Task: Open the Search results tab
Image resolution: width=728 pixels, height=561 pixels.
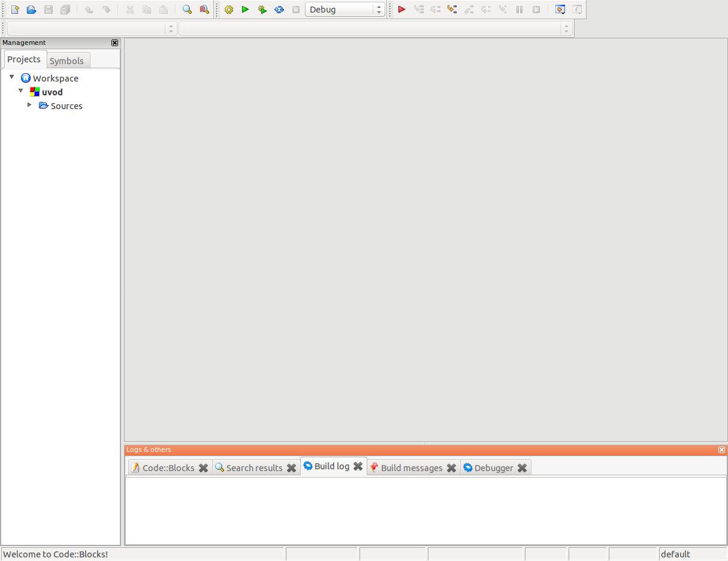Action: [x=254, y=468]
